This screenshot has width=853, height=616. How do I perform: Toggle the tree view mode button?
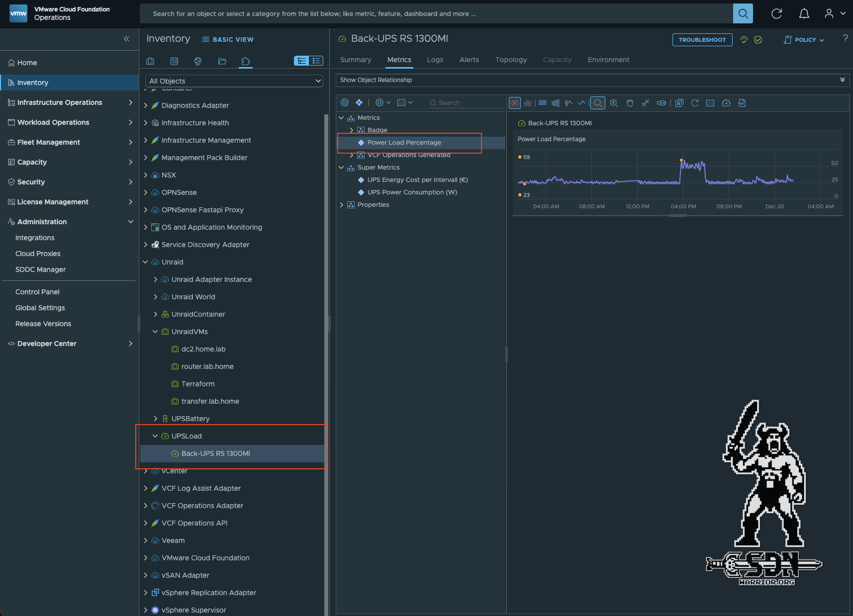tap(301, 61)
